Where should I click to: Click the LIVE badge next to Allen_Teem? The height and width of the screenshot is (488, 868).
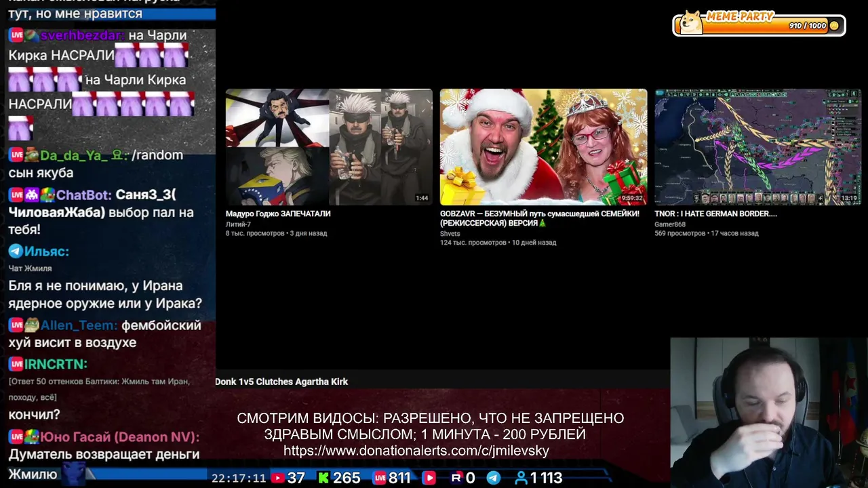point(16,325)
